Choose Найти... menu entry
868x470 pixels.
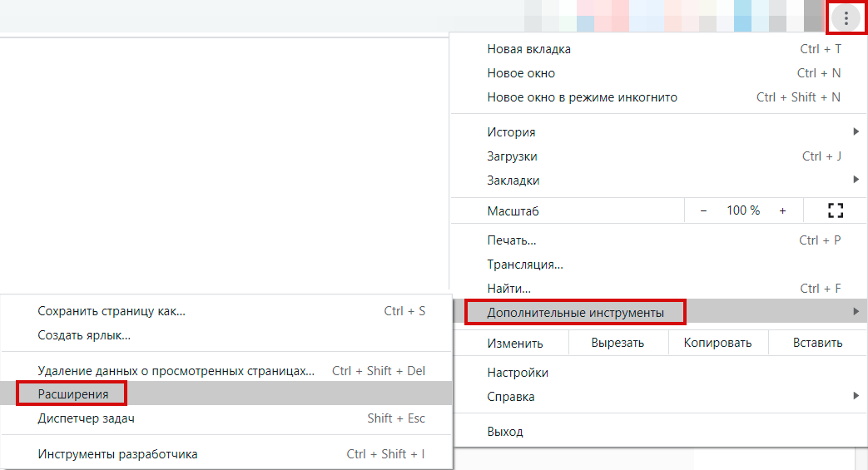[x=659, y=289]
